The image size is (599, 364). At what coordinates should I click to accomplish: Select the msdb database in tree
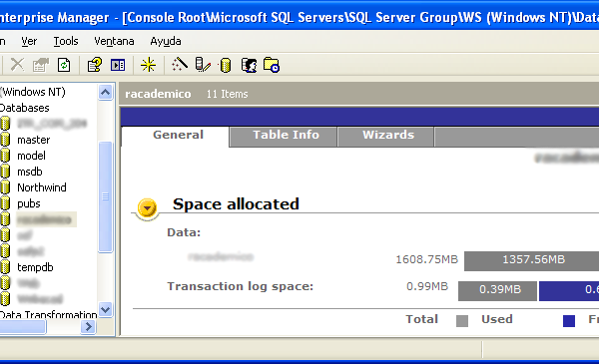pos(30,172)
